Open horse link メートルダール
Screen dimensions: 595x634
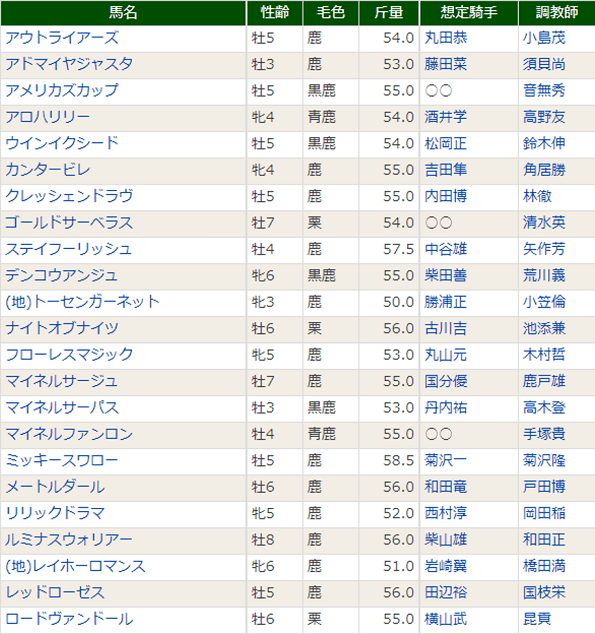pyautogui.click(x=55, y=487)
